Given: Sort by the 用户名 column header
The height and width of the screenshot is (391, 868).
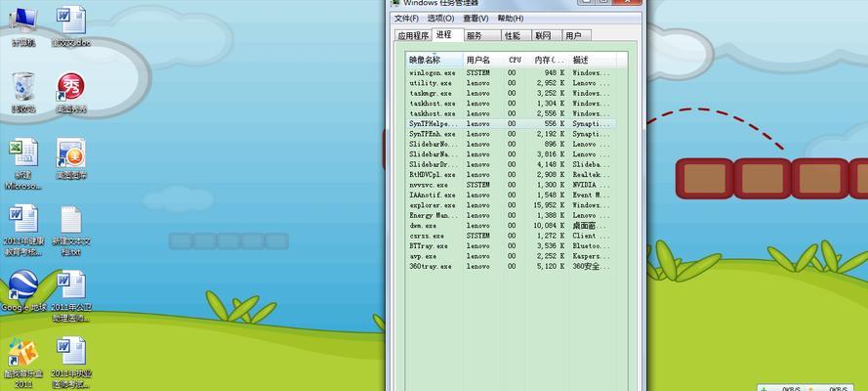Looking at the screenshot, I should [481, 60].
